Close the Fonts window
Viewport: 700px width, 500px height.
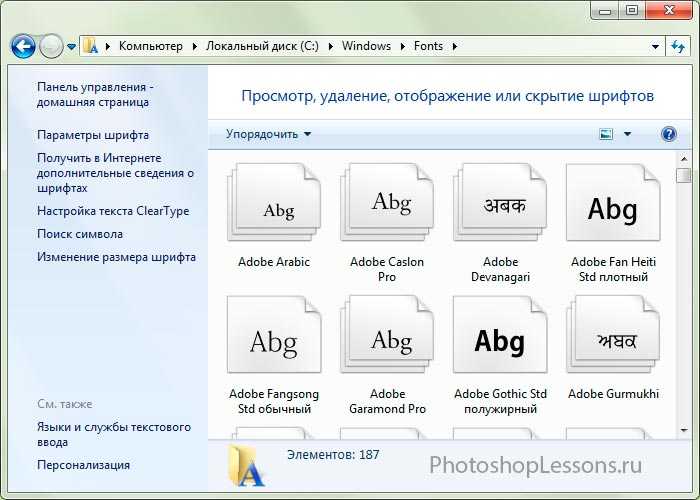pos(668,11)
